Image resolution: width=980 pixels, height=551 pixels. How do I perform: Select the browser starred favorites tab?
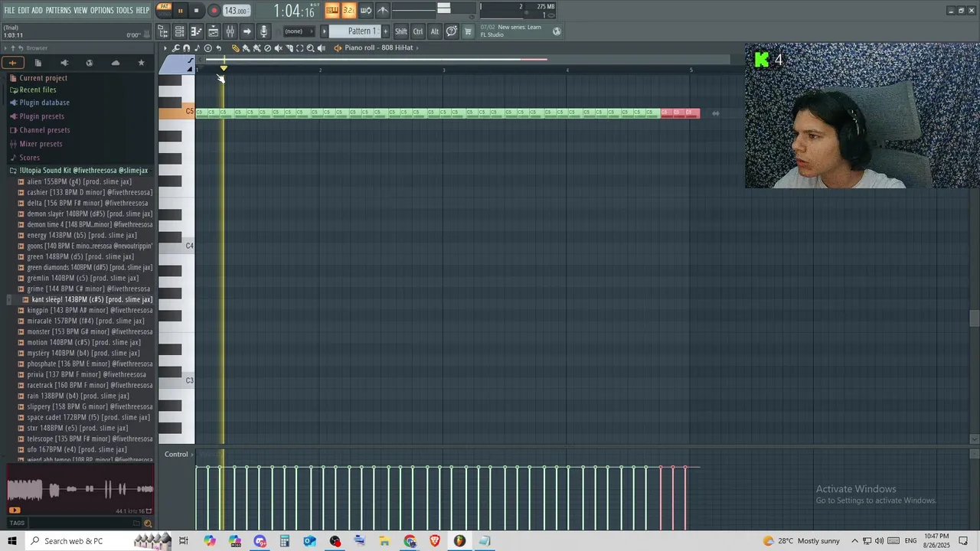point(141,63)
